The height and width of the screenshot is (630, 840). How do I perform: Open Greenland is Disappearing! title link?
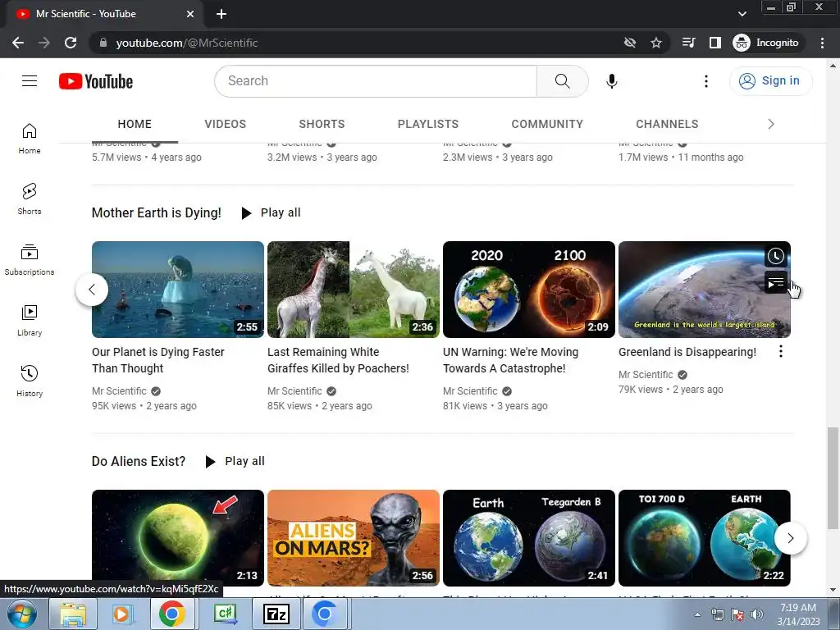tap(687, 352)
